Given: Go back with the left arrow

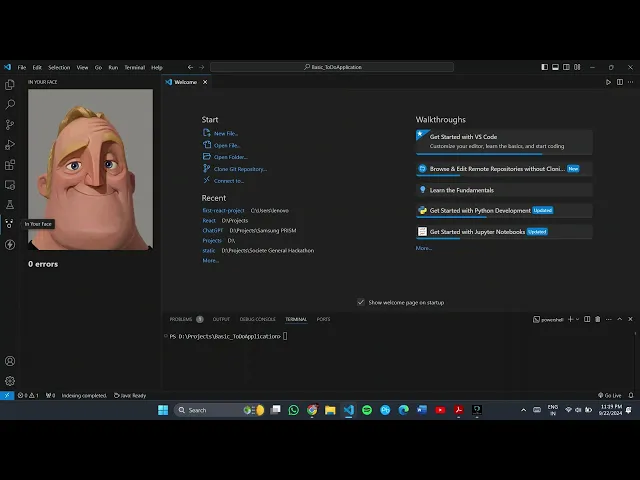Looking at the screenshot, I should 190,67.
